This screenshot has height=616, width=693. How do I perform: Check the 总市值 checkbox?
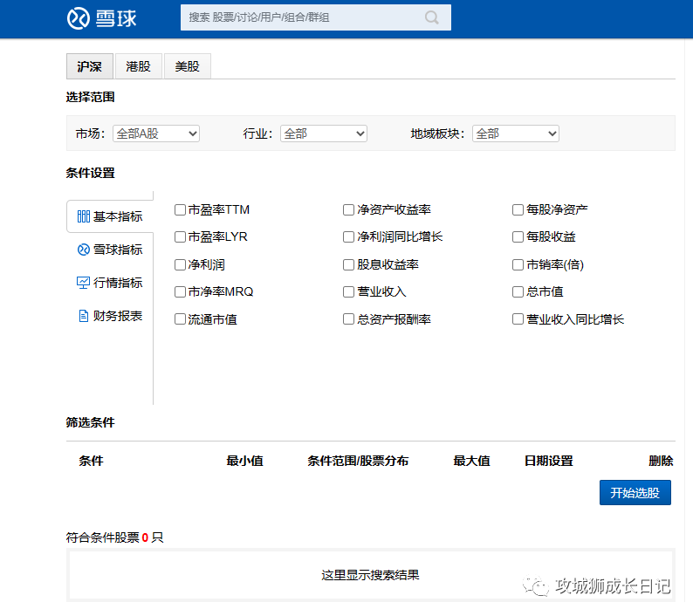[x=518, y=291]
